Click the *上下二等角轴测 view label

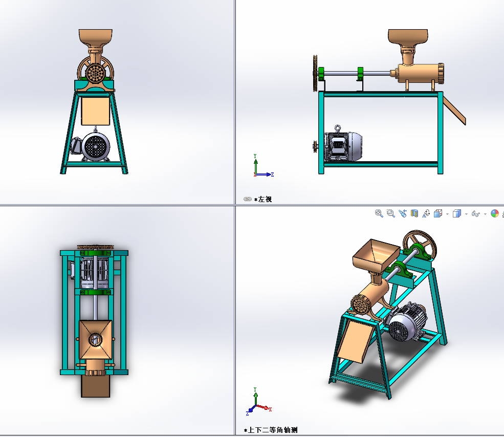click(x=271, y=430)
